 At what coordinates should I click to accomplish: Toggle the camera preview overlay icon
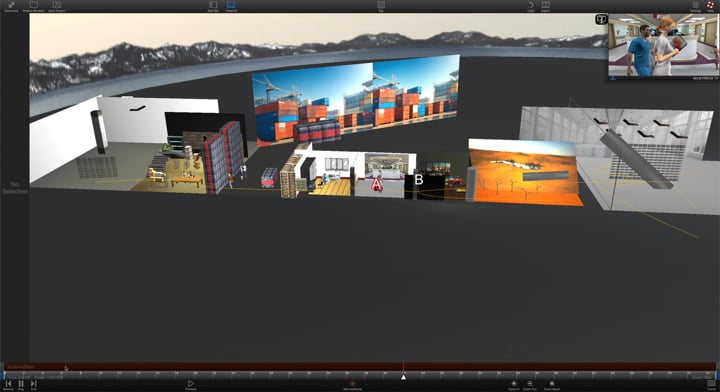coord(601,19)
